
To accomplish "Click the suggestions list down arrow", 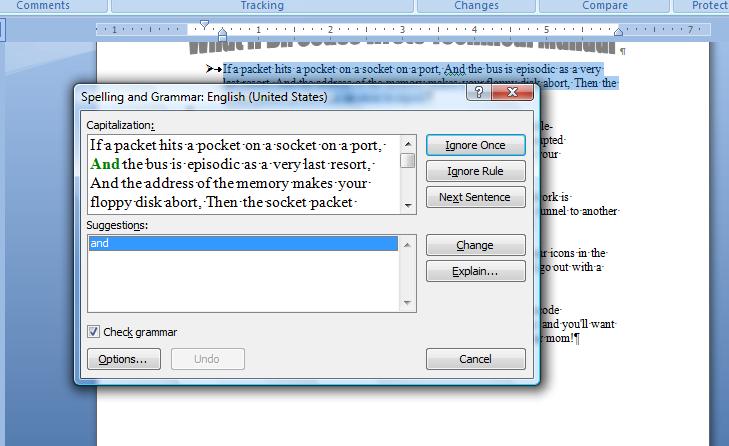I will click(x=407, y=303).
